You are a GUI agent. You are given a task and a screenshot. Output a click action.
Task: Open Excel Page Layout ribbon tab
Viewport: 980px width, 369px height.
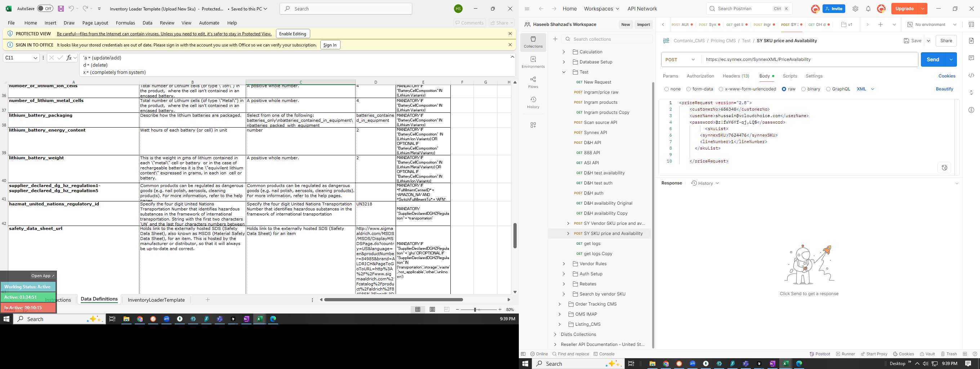tap(95, 23)
